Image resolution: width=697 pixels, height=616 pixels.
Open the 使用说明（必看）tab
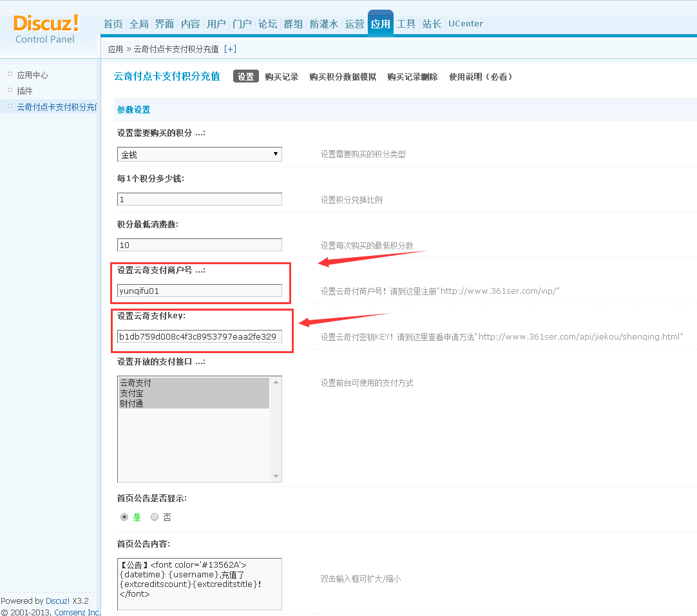coord(481,77)
